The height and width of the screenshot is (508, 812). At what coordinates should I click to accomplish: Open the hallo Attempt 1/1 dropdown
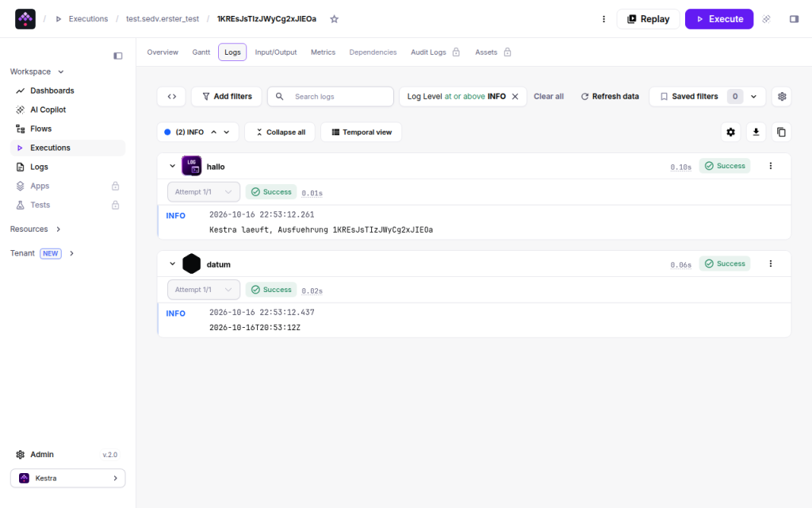tap(204, 192)
